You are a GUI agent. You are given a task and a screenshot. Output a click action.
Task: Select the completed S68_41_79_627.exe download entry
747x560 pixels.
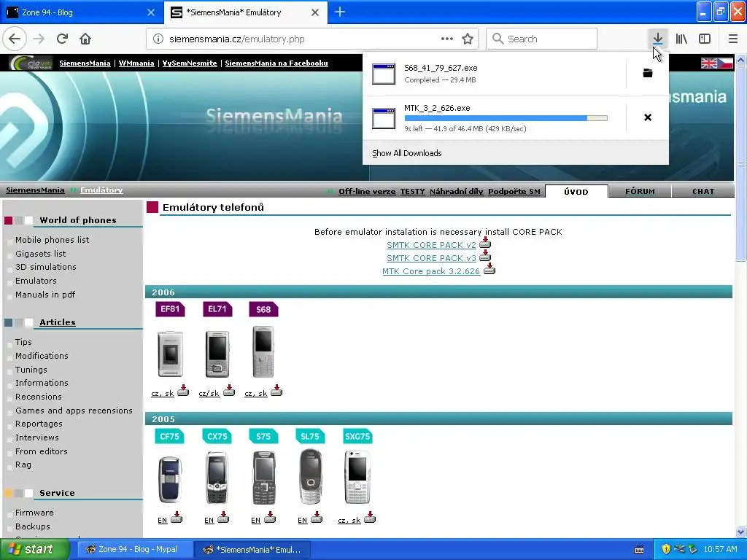point(494,74)
